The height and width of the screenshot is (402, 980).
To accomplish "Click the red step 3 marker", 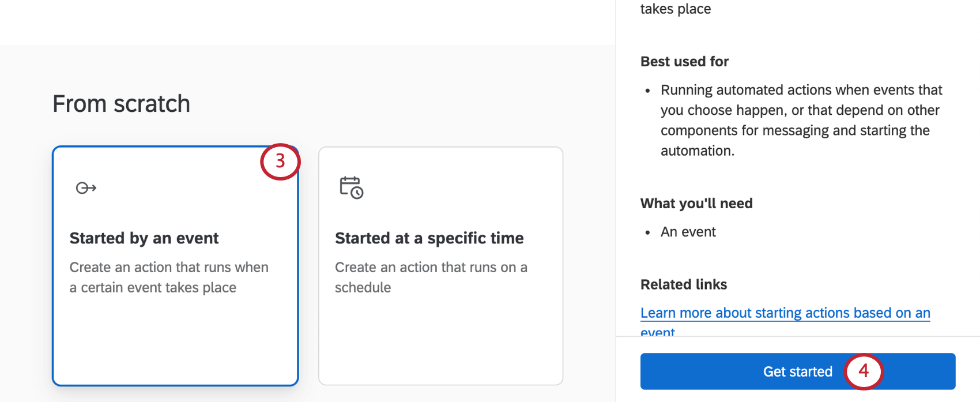I will pyautogui.click(x=280, y=161).
